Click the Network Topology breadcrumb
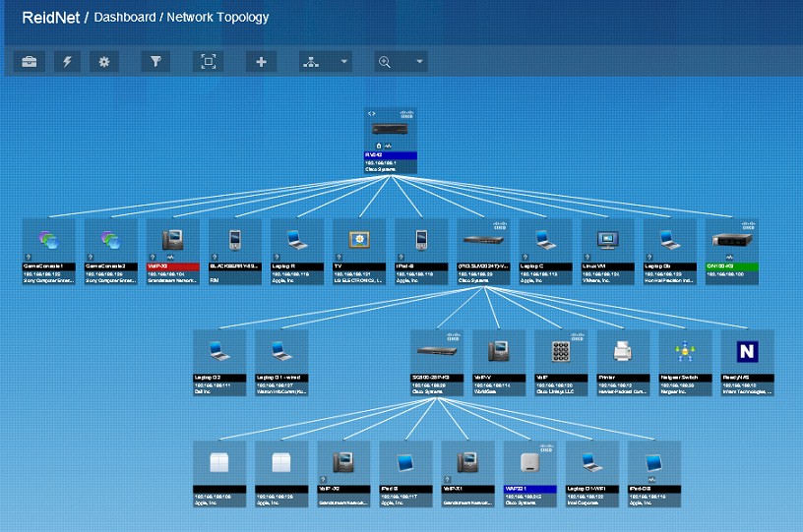The width and height of the screenshot is (803, 532). 217,18
